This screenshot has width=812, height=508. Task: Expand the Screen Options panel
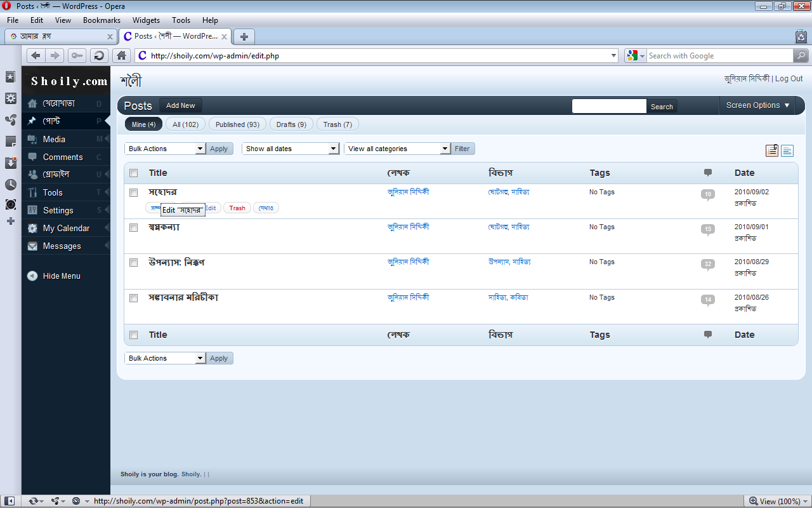(x=757, y=105)
